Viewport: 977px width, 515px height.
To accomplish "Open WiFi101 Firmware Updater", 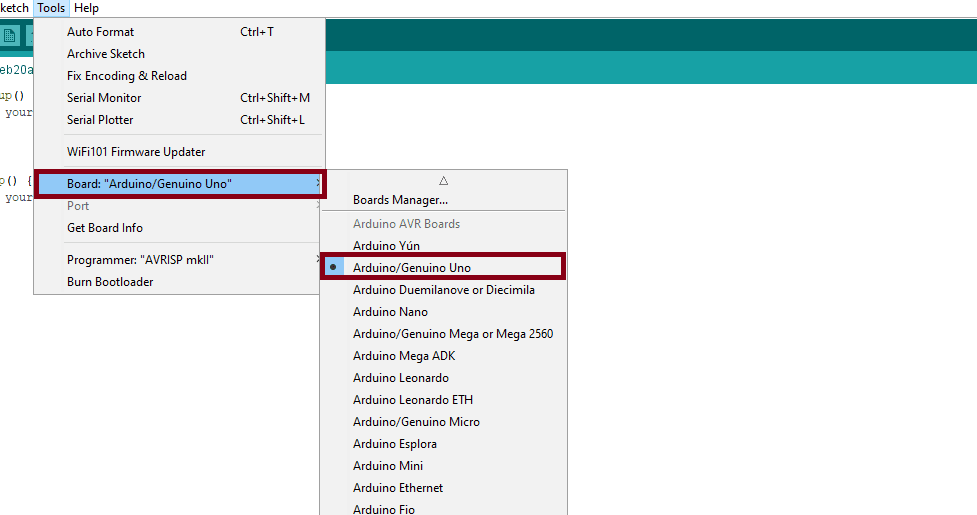I will tap(179, 152).
